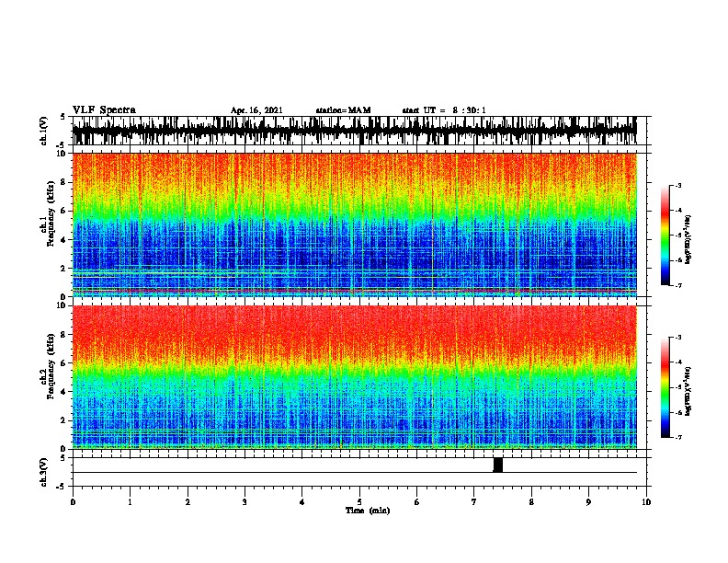The height and width of the screenshot is (563, 728).
Task: Select the date text "Apr. 16, 2021"
Action: point(256,110)
